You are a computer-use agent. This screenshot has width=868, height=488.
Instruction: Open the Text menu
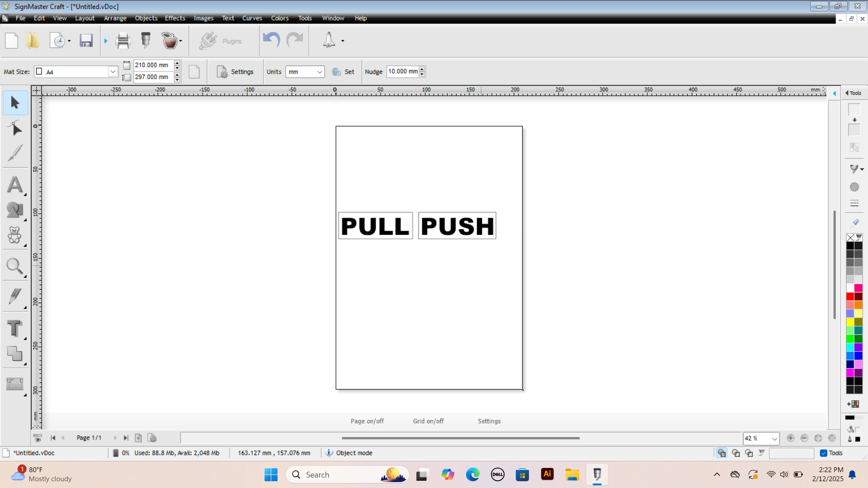click(x=228, y=18)
